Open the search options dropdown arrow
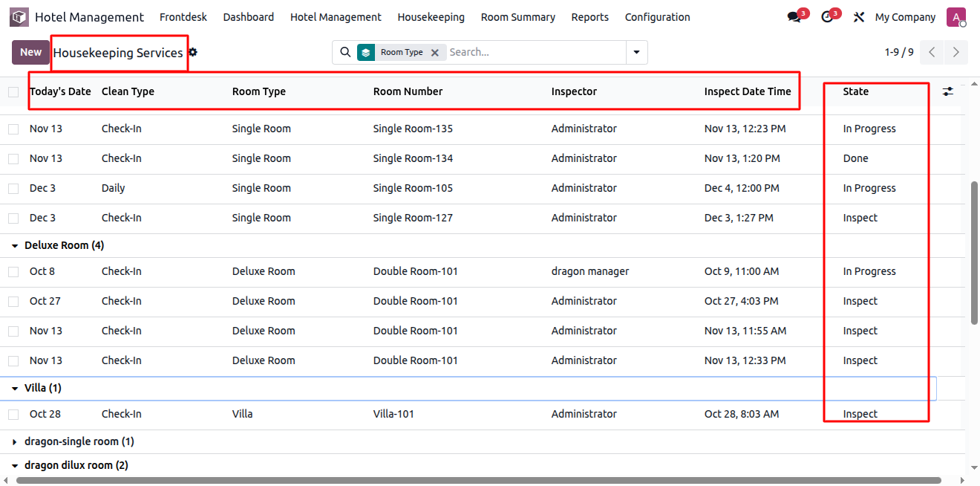The height and width of the screenshot is (486, 980). (x=637, y=52)
